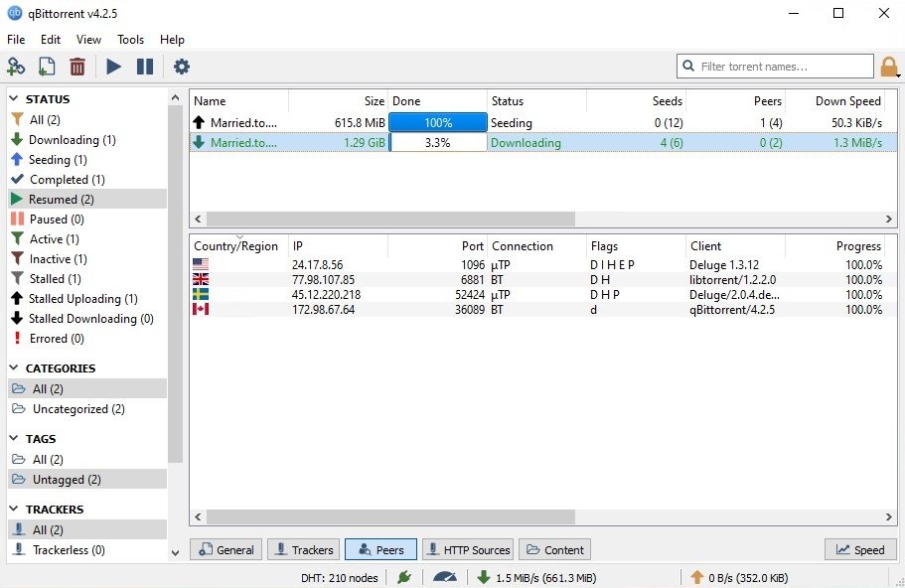Select the Downloading (1) status filter
Image resolution: width=905 pixels, height=588 pixels.
point(72,140)
